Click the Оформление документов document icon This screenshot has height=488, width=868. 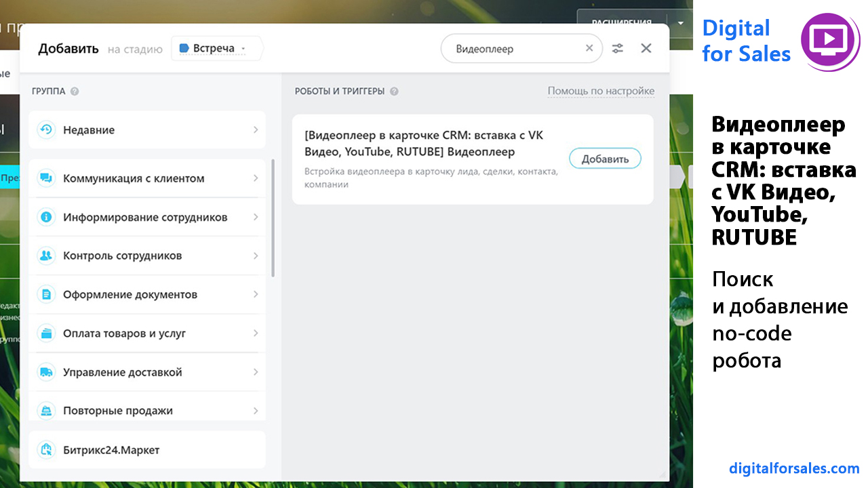[46, 294]
